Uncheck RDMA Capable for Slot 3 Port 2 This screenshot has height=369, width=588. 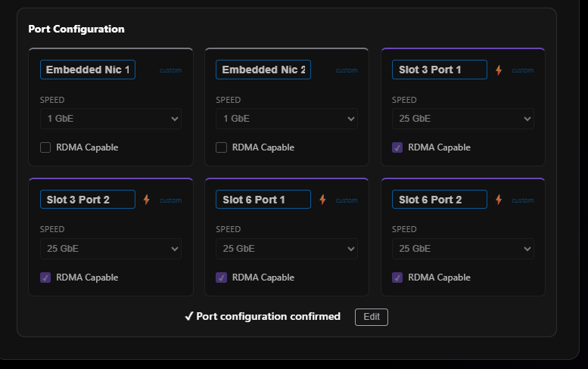click(x=45, y=278)
